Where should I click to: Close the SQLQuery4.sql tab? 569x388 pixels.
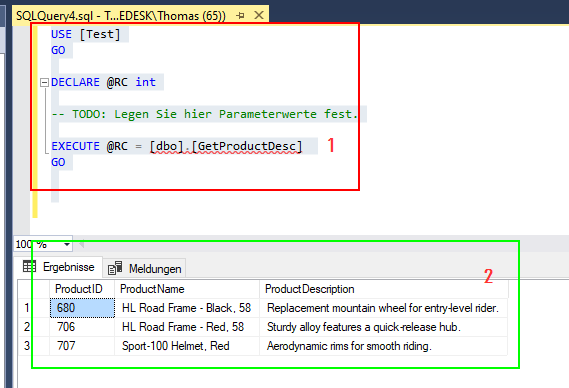click(x=259, y=15)
